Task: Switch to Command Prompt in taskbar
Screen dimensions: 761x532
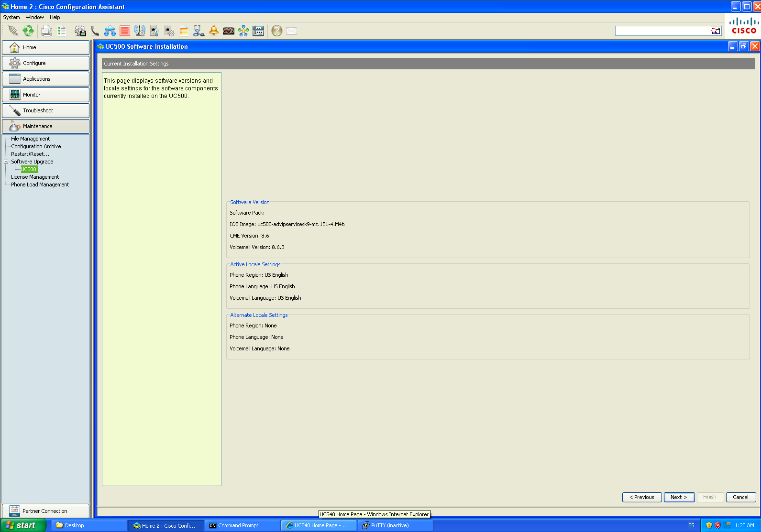Action: (243, 525)
